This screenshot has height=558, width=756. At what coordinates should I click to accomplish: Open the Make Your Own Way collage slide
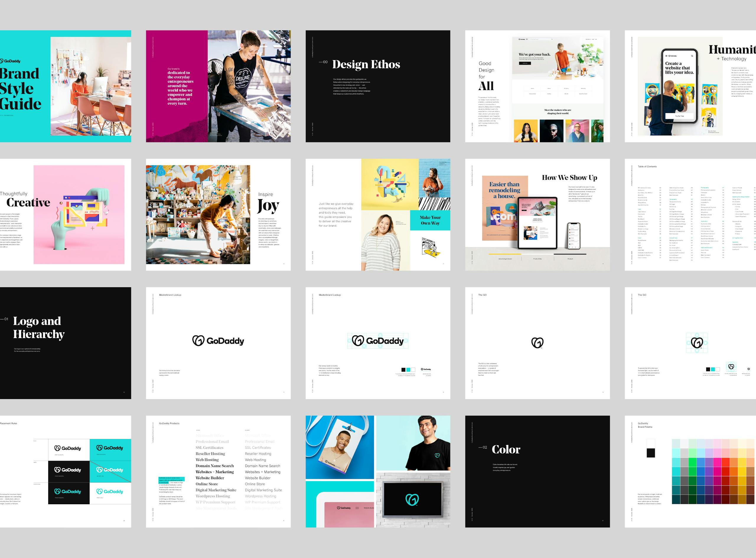click(x=378, y=215)
